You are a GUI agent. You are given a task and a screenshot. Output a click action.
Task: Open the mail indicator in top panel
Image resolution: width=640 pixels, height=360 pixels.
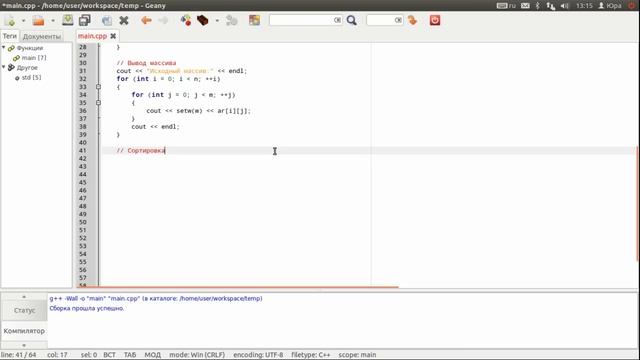click(x=525, y=6)
